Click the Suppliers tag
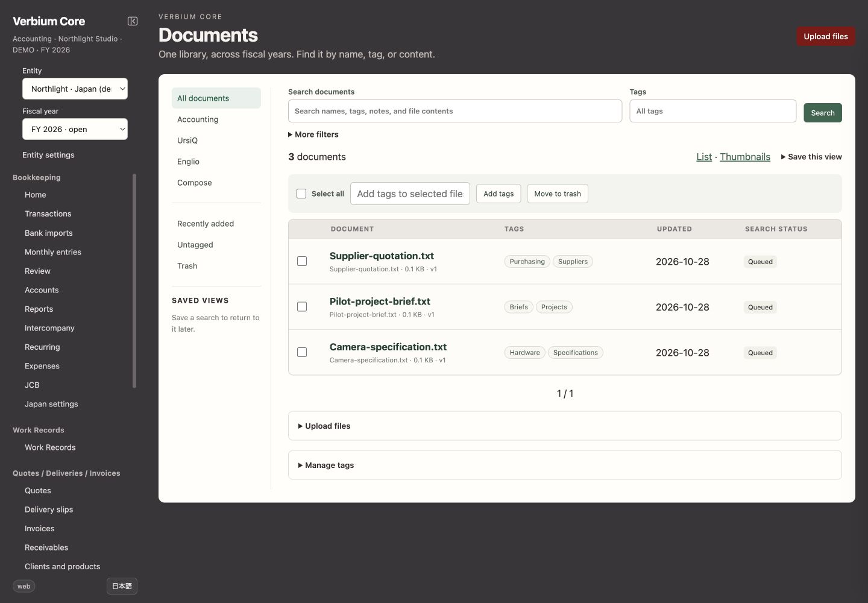The width and height of the screenshot is (868, 603). click(x=573, y=261)
